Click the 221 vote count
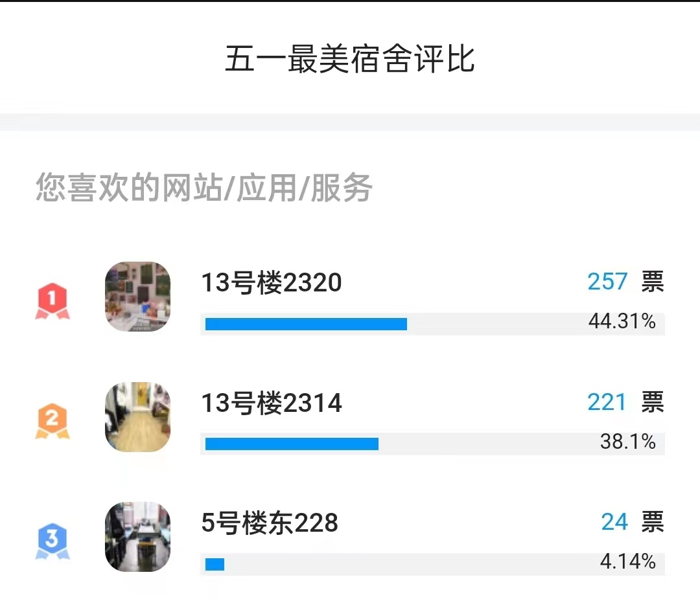The height and width of the screenshot is (601, 700). [607, 402]
